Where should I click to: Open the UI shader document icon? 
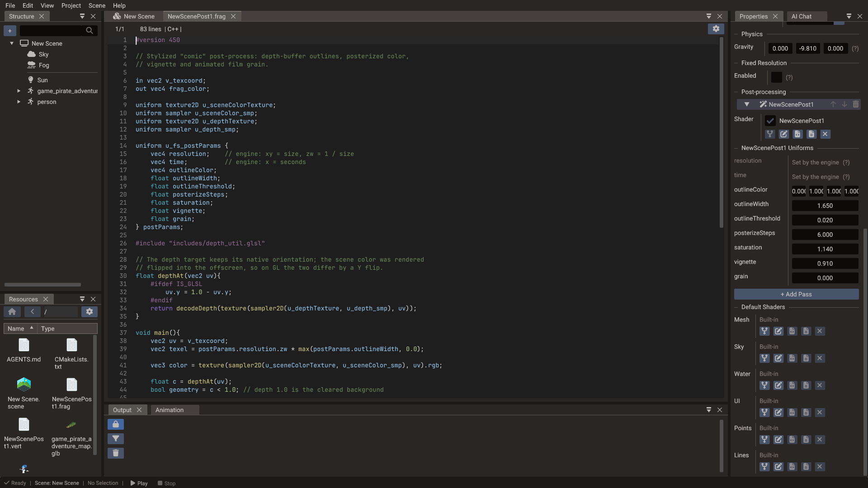pos(806,413)
